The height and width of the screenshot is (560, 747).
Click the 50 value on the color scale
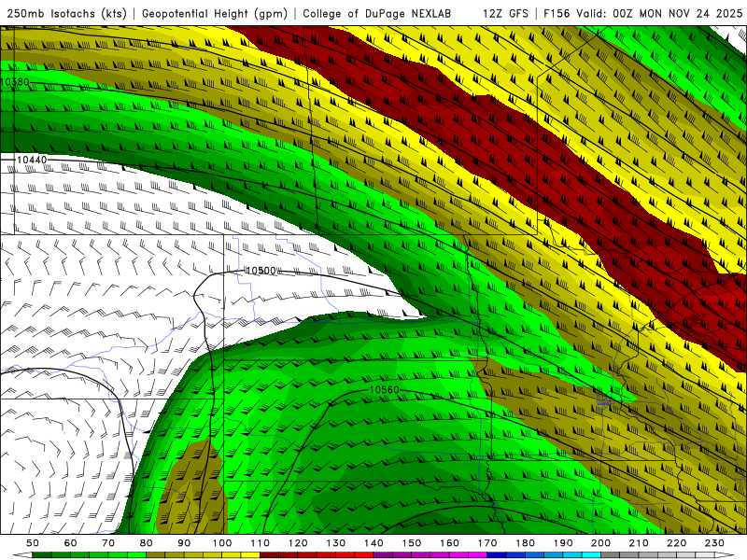[33, 543]
